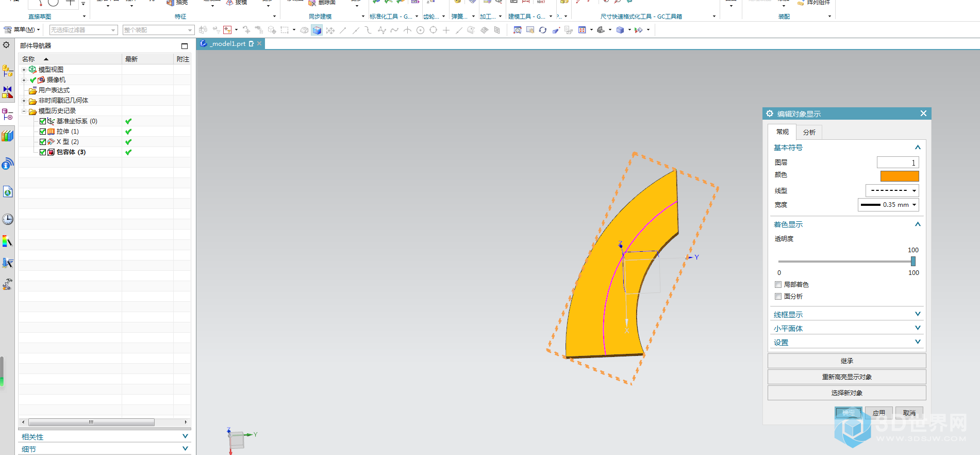Click the 继承 button
The image size is (980, 455).
[847, 361]
